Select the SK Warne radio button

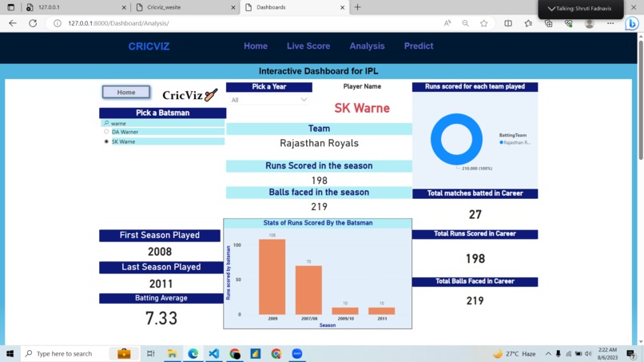point(106,141)
